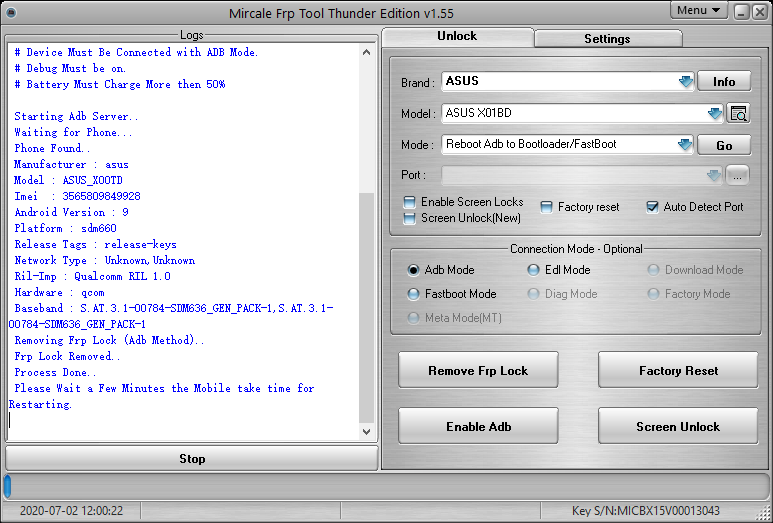
Task: Expand the Model dropdown arrow
Action: click(x=714, y=113)
